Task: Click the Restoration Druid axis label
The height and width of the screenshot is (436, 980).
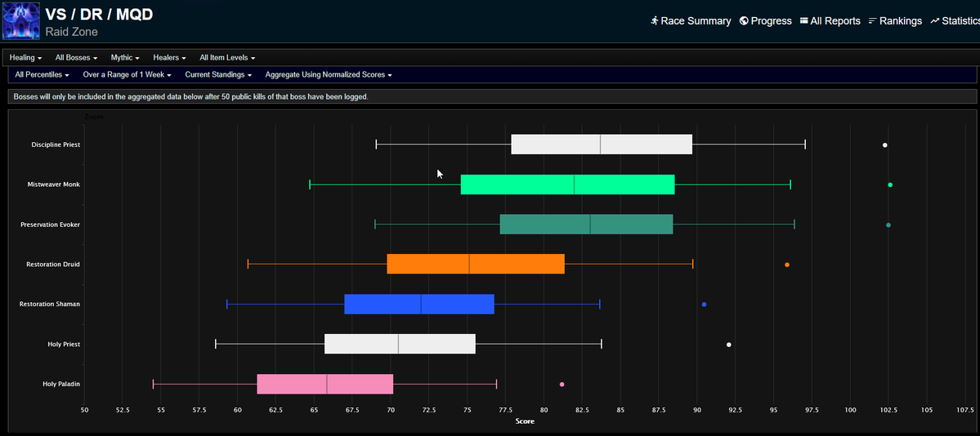Action: point(53,265)
